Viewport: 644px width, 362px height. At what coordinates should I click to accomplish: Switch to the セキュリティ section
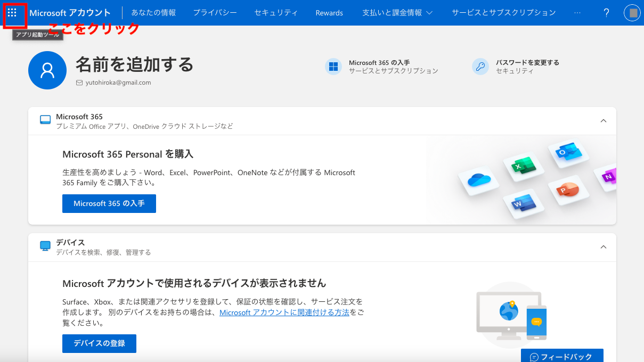tap(276, 12)
